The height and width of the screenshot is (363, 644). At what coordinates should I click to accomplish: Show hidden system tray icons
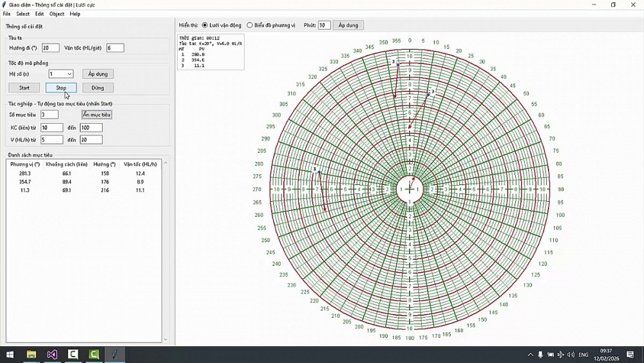point(530,355)
